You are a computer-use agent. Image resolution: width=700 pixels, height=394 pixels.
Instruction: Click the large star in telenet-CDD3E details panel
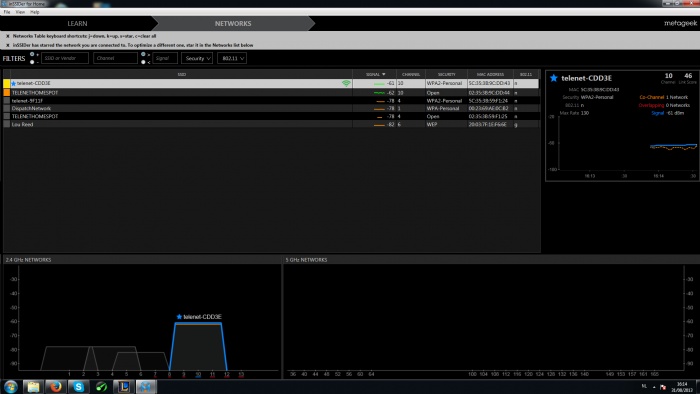pyautogui.click(x=554, y=78)
